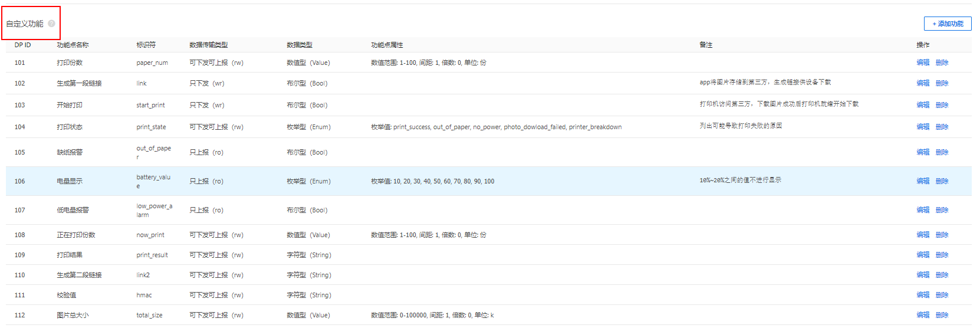This screenshot has width=980, height=328.
Task: Edit row 106 电量显示
Action: coord(923,181)
